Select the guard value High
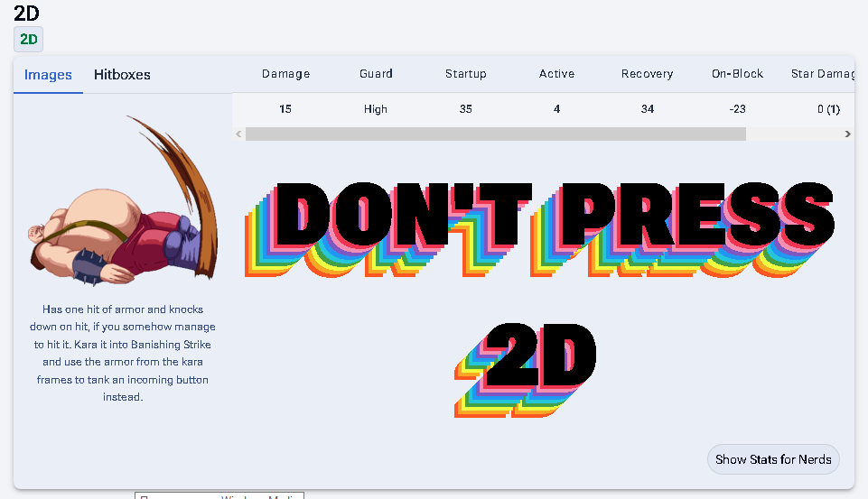The image size is (868, 499). pos(376,109)
